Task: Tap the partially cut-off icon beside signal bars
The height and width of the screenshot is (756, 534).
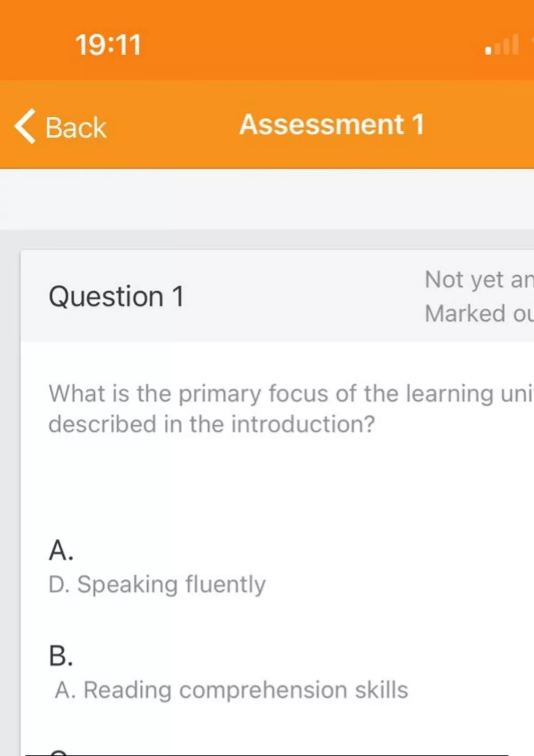Action: [x=531, y=44]
